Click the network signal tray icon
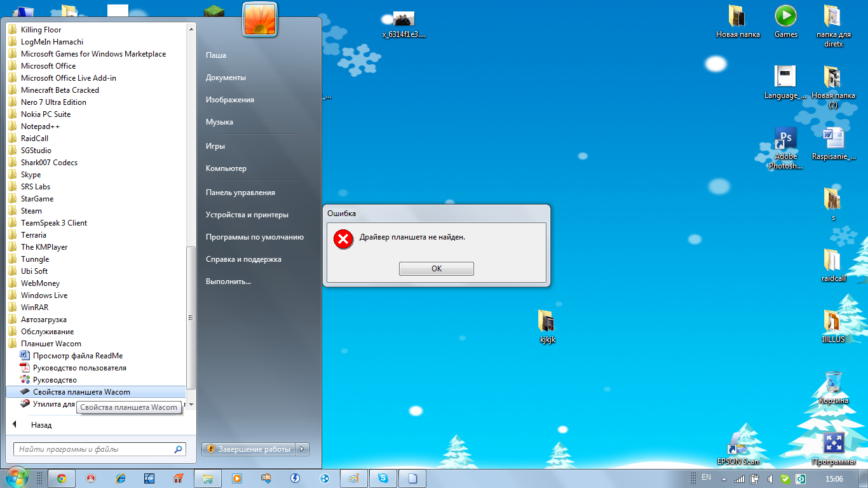This screenshot has width=868, height=488. tap(740, 478)
